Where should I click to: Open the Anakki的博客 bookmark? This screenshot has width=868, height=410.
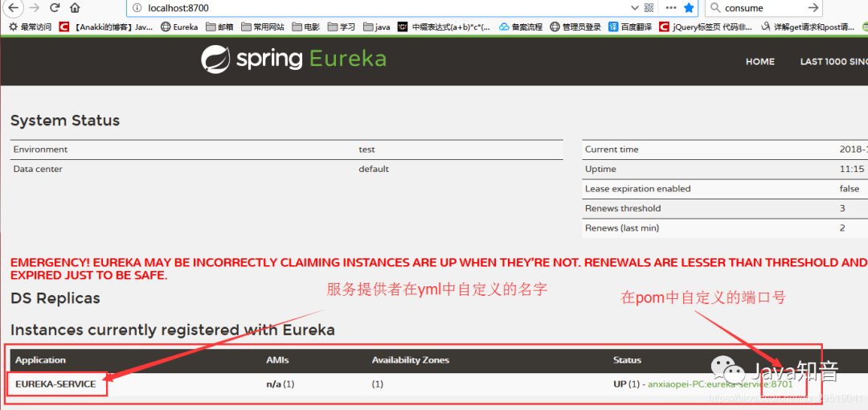pos(106,27)
